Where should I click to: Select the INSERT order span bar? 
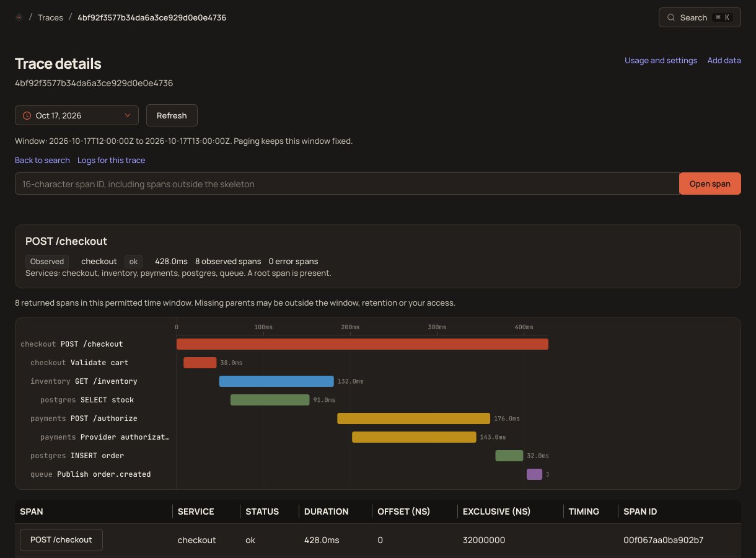point(509,456)
